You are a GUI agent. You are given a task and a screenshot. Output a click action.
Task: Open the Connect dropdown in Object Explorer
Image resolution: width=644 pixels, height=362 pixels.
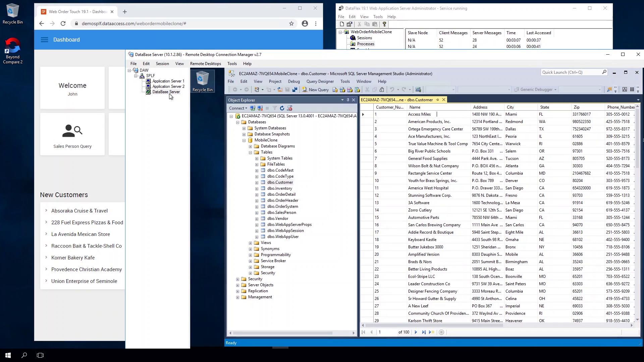238,108
